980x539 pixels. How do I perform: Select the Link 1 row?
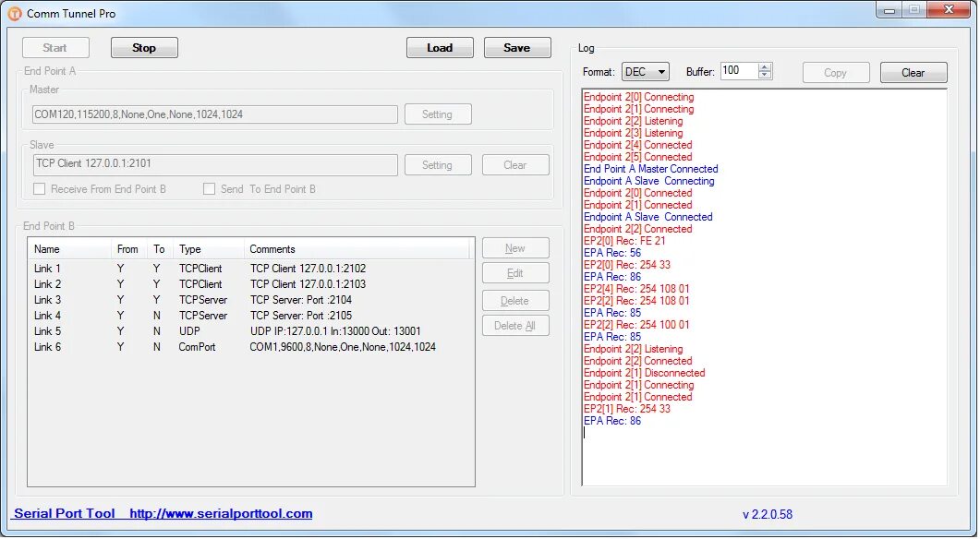click(250, 268)
